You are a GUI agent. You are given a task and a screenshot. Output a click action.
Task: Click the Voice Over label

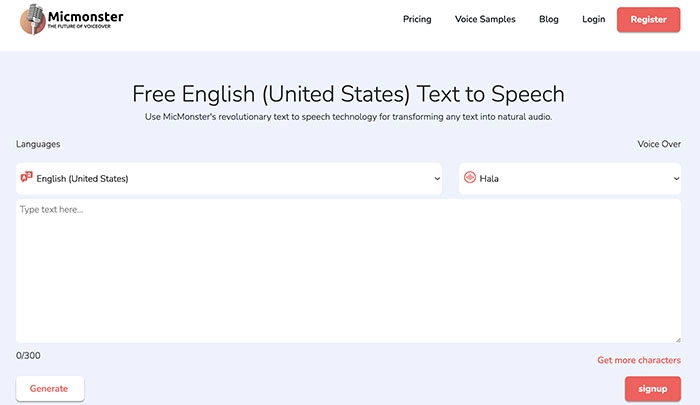[x=659, y=144]
